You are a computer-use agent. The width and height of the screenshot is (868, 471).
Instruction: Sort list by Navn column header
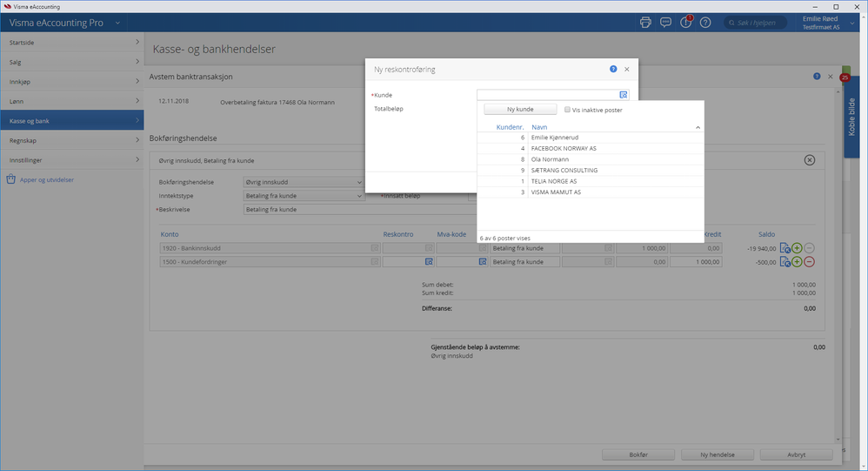(539, 127)
